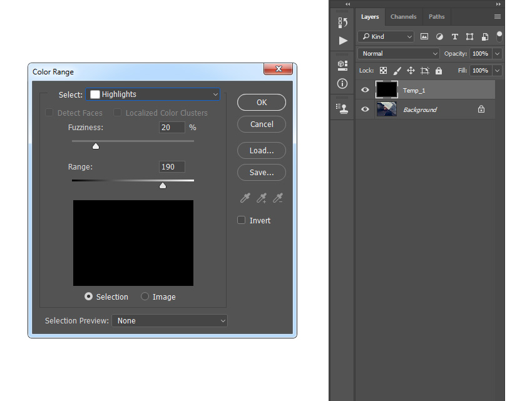The image size is (532, 401).
Task: Open the Fill slider arrow
Action: (x=497, y=71)
